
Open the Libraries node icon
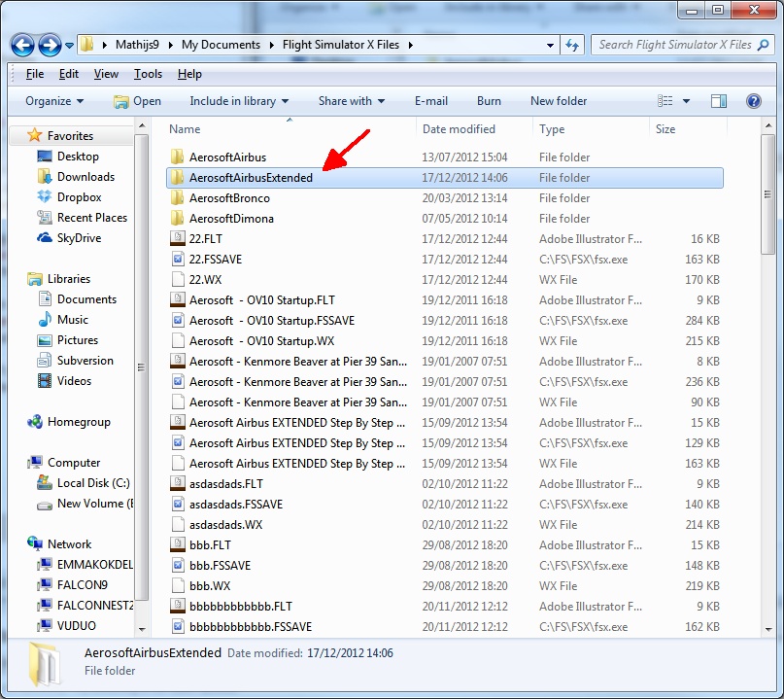[35, 279]
